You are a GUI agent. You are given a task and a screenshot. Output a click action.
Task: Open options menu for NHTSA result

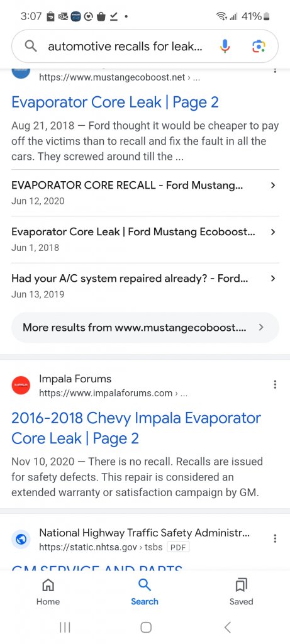pos(275,538)
